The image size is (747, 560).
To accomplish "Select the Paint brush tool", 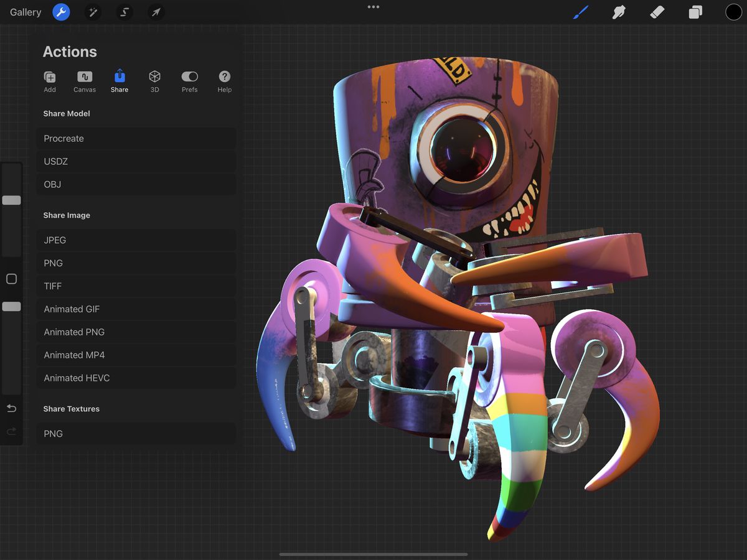I will [x=580, y=12].
